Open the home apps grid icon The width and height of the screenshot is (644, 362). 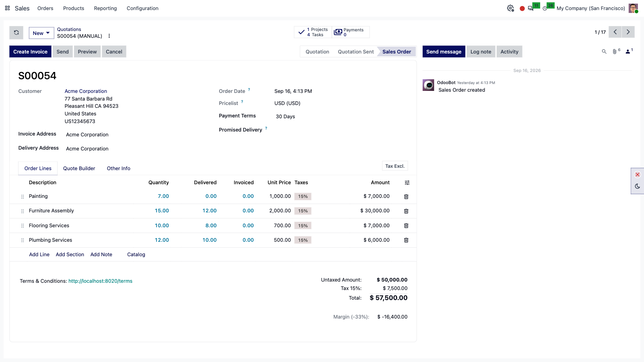[x=7, y=8]
